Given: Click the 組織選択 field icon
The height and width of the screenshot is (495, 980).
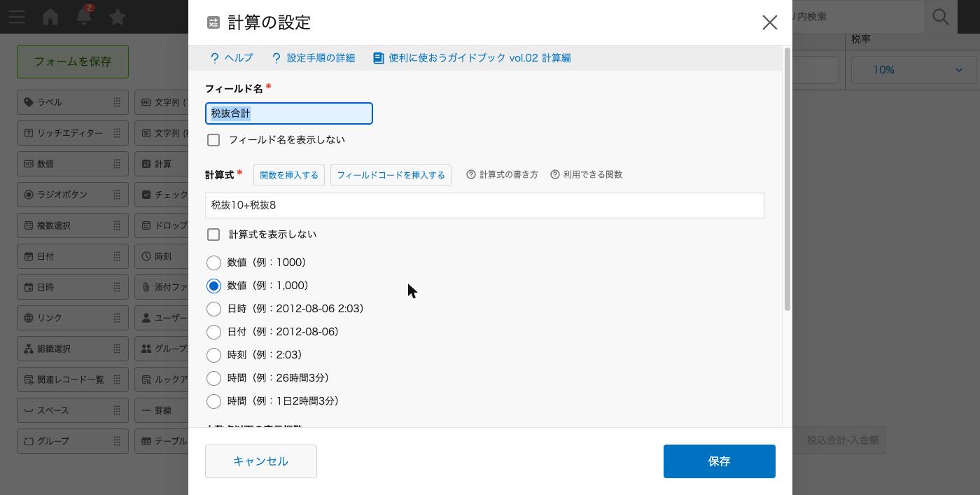Looking at the screenshot, I should tap(29, 349).
